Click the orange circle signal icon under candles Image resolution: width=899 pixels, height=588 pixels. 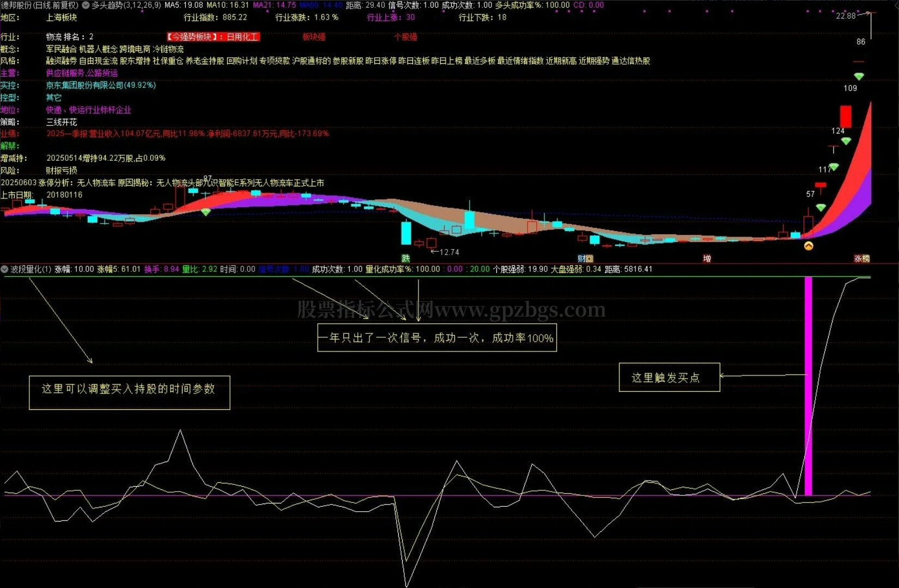[809, 246]
